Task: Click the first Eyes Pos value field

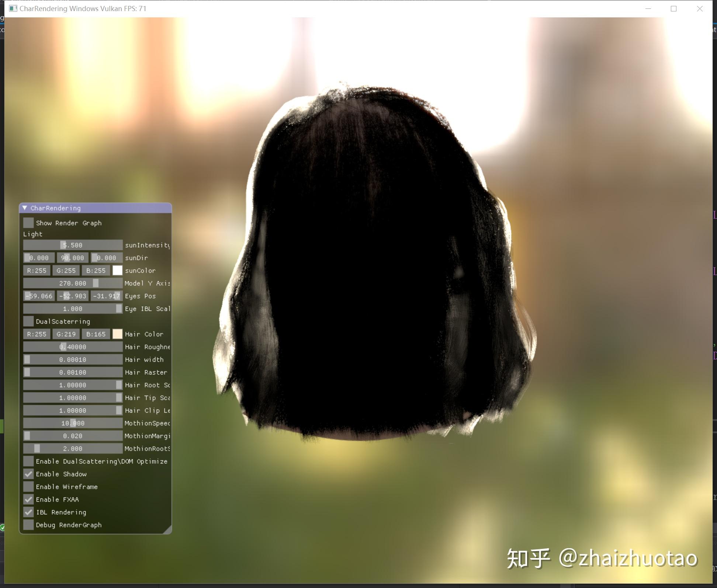Action: [x=39, y=296]
